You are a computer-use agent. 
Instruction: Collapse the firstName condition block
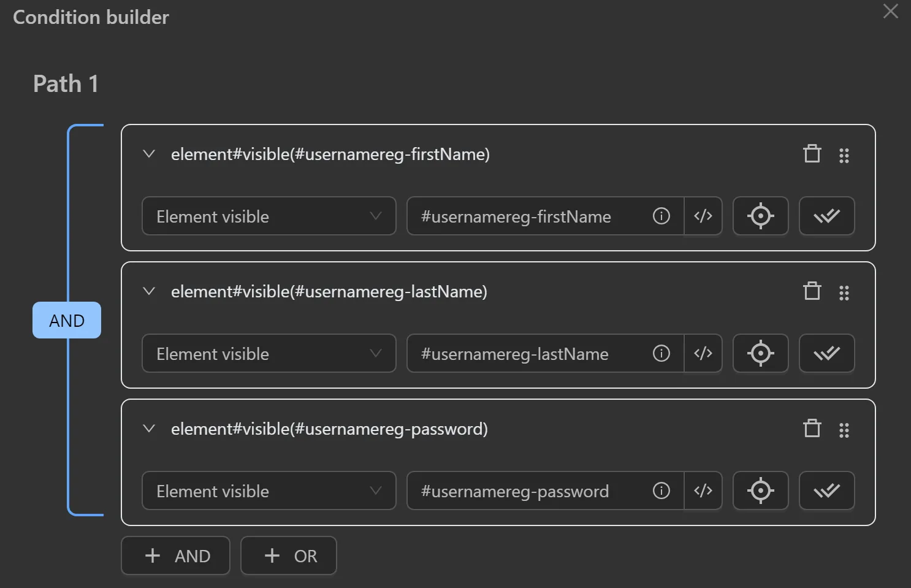tap(149, 154)
